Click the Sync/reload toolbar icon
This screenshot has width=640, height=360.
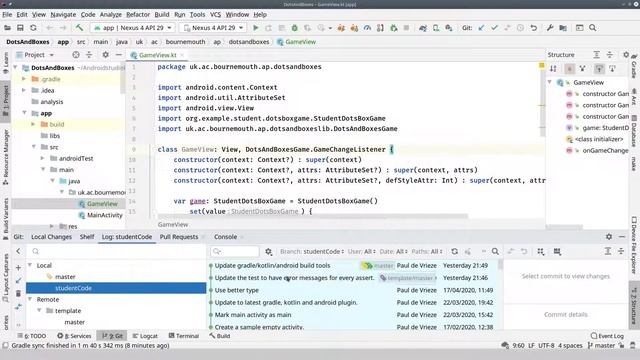pyautogui.click(x=33, y=28)
